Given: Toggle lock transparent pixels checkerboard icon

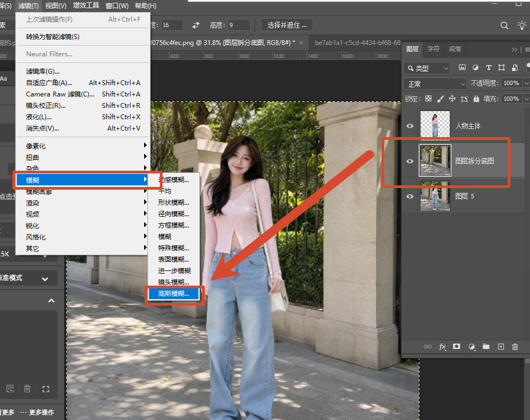Looking at the screenshot, I should [428, 99].
